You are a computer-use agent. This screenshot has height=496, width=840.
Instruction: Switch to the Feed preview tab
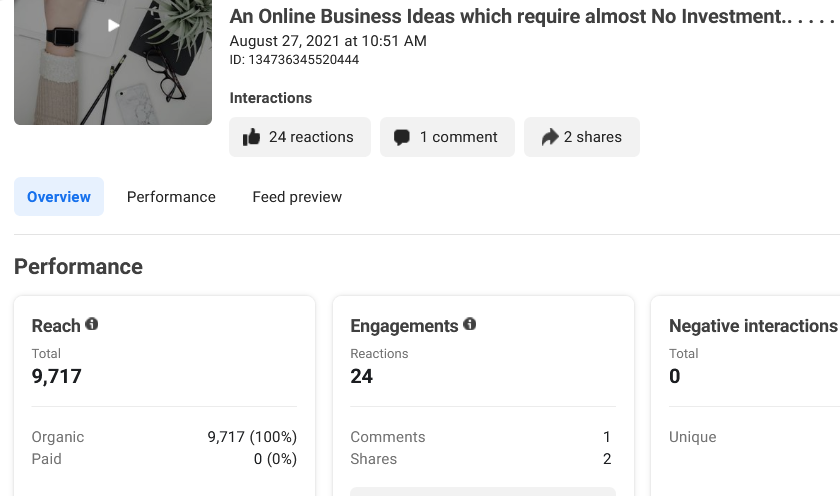[297, 197]
